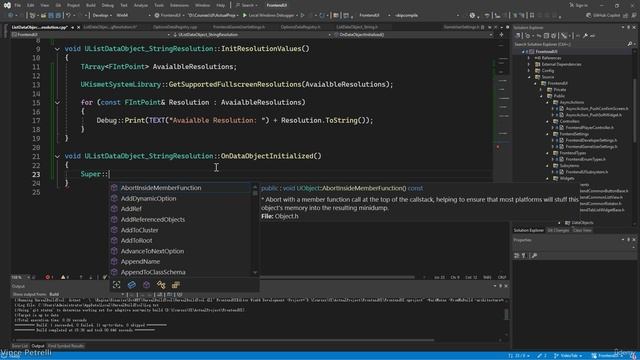Toggle the blue methods filter in IntelliSense

[131, 284]
